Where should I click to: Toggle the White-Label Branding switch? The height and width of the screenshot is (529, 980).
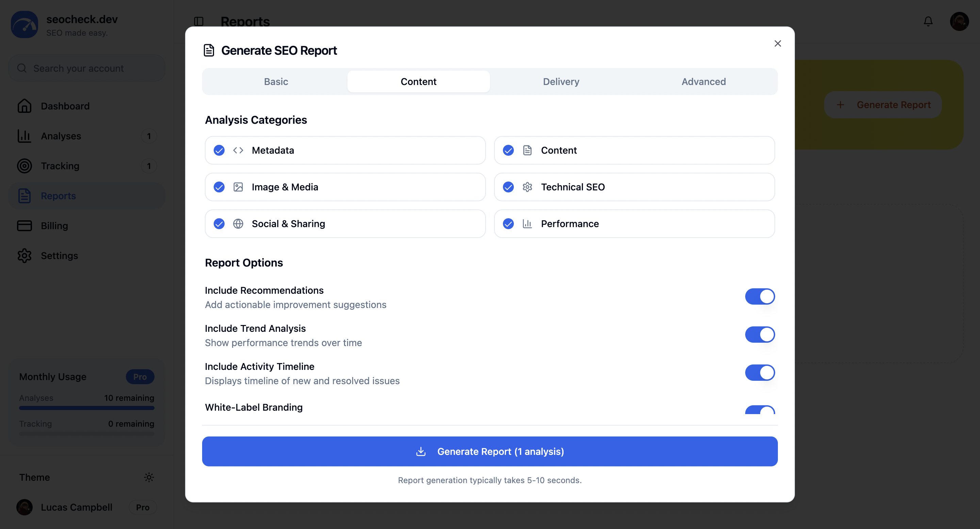[760, 410]
